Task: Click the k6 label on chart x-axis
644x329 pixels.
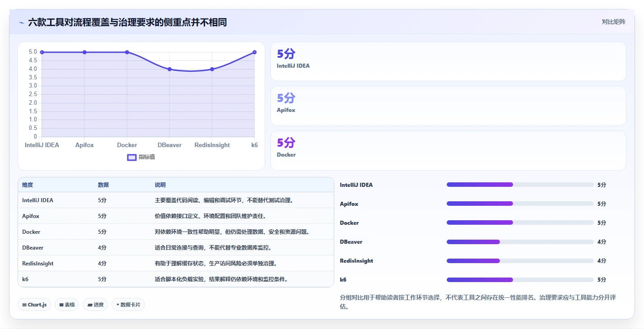Action: point(255,145)
